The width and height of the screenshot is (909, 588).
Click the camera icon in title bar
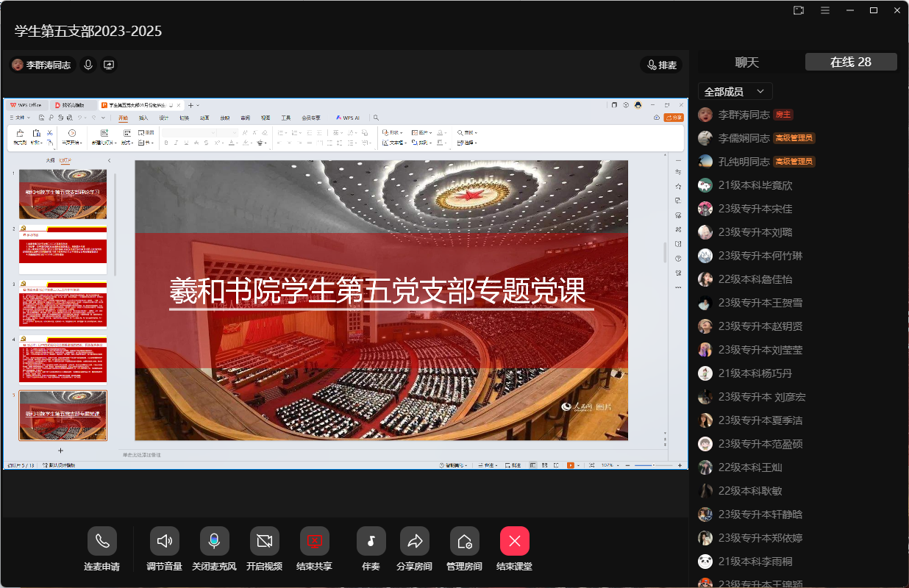click(x=799, y=10)
